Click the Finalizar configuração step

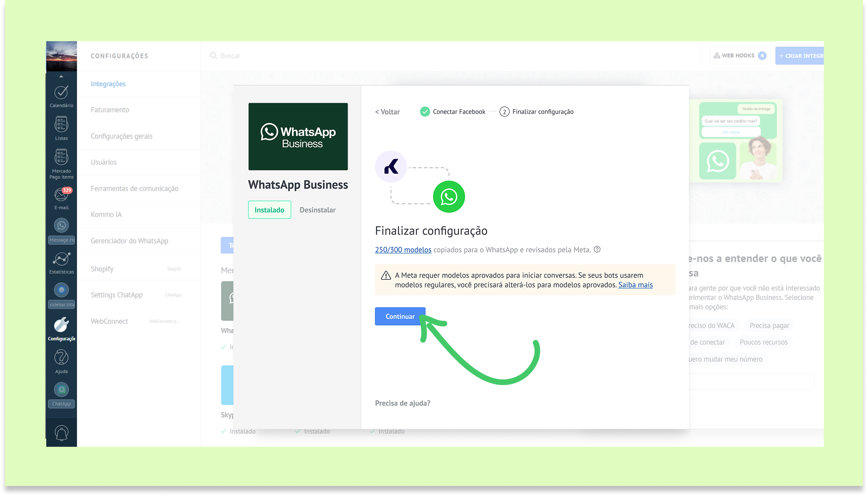pos(537,111)
